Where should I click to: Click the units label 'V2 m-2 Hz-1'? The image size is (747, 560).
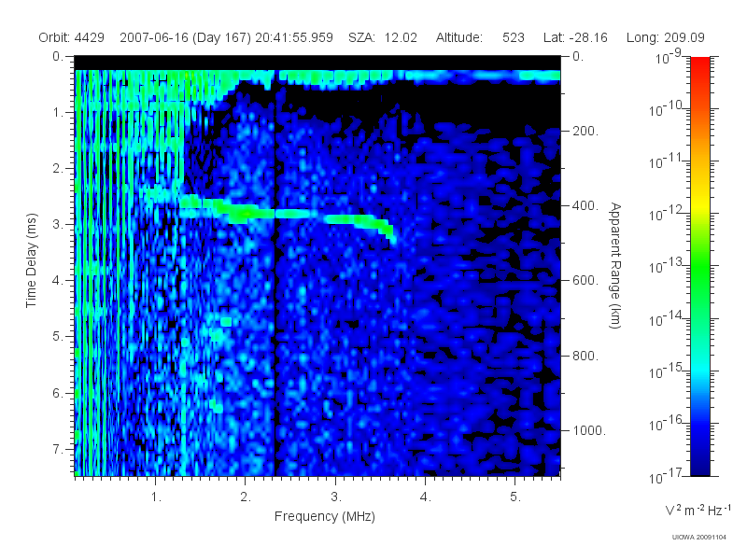pyautogui.click(x=698, y=510)
